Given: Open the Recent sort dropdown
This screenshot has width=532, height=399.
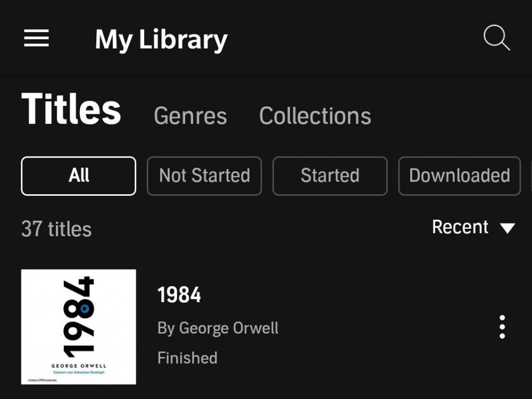Looking at the screenshot, I should pyautogui.click(x=460, y=227).
